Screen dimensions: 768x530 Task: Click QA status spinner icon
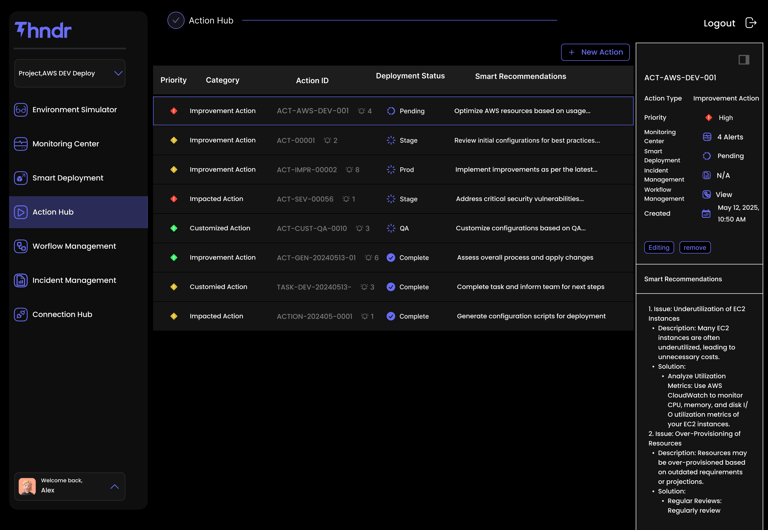pyautogui.click(x=391, y=229)
